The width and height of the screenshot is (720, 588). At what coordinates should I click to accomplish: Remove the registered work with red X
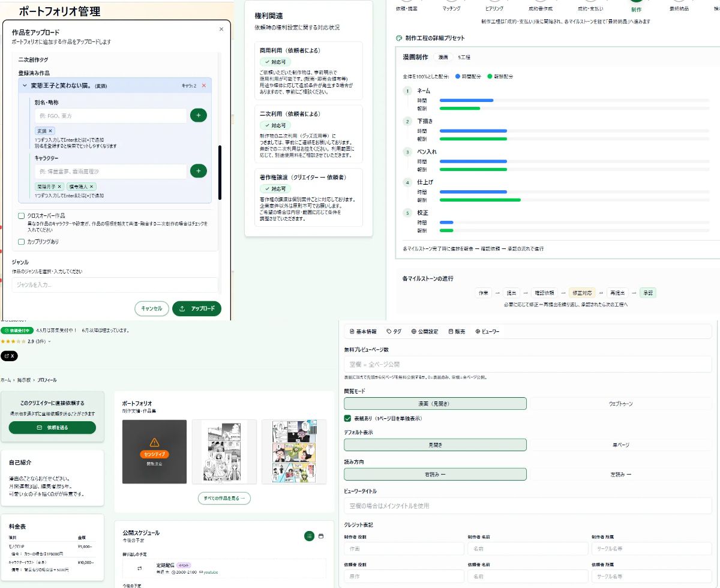pos(203,86)
